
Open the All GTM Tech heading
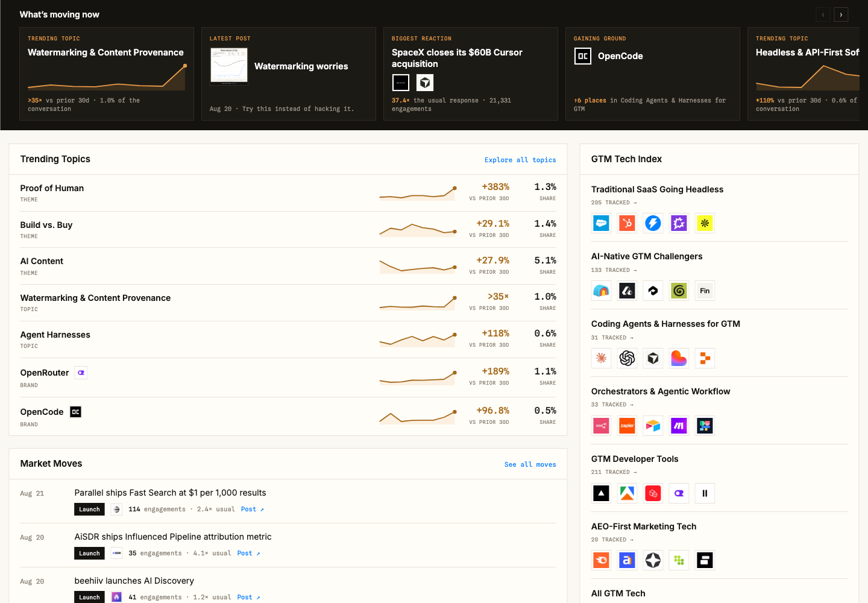pos(618,593)
